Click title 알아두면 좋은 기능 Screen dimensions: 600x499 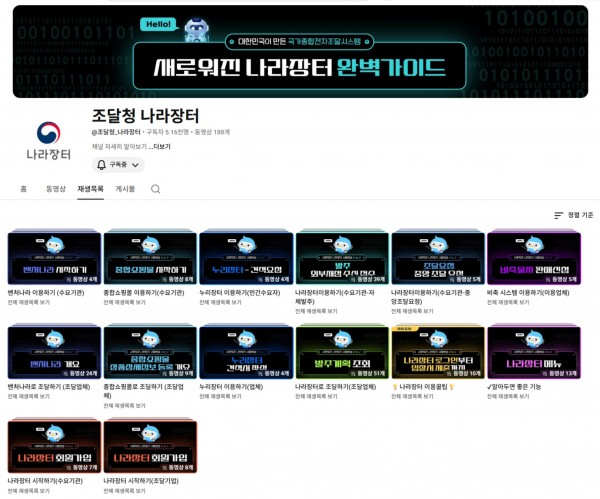tap(514, 387)
